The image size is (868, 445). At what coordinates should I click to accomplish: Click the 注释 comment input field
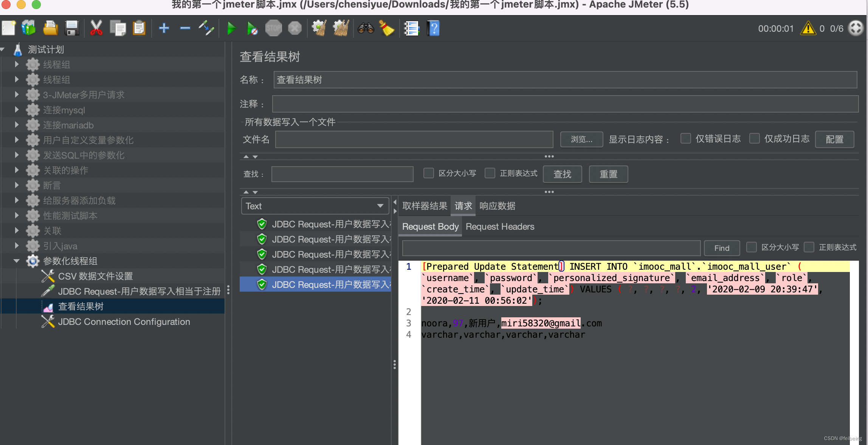(x=565, y=104)
